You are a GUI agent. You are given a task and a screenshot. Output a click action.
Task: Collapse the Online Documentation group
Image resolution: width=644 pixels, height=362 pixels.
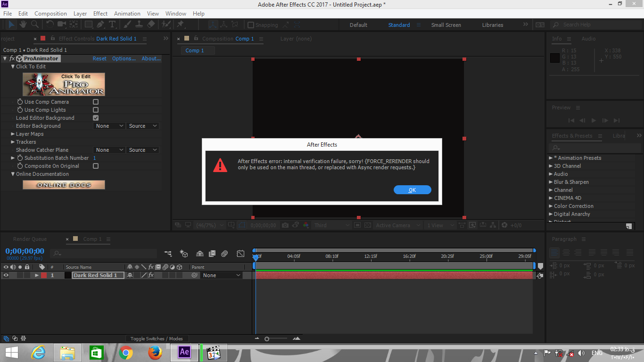[x=13, y=174]
